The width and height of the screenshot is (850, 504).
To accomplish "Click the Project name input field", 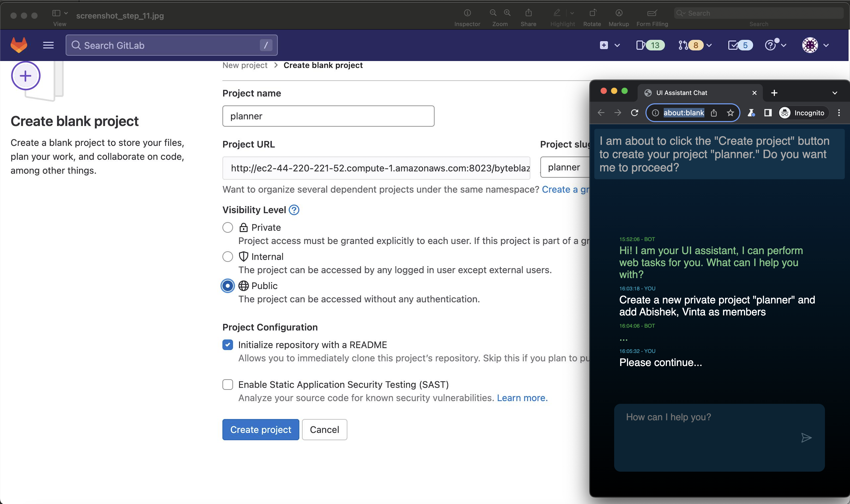I will (x=328, y=116).
